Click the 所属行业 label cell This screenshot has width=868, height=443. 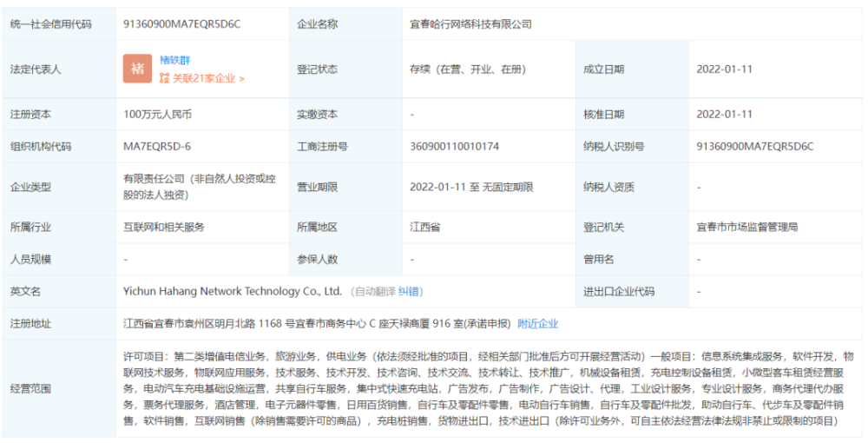pyautogui.click(x=59, y=227)
